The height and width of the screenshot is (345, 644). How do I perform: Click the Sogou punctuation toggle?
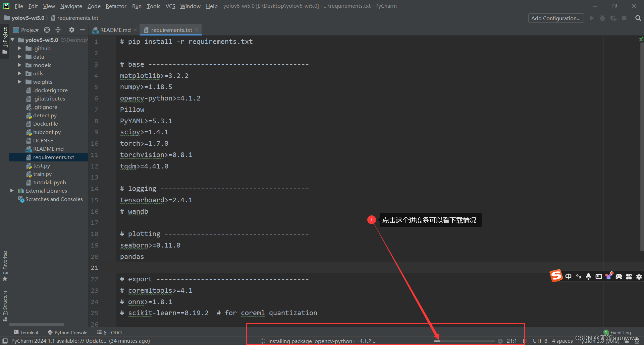pos(579,276)
